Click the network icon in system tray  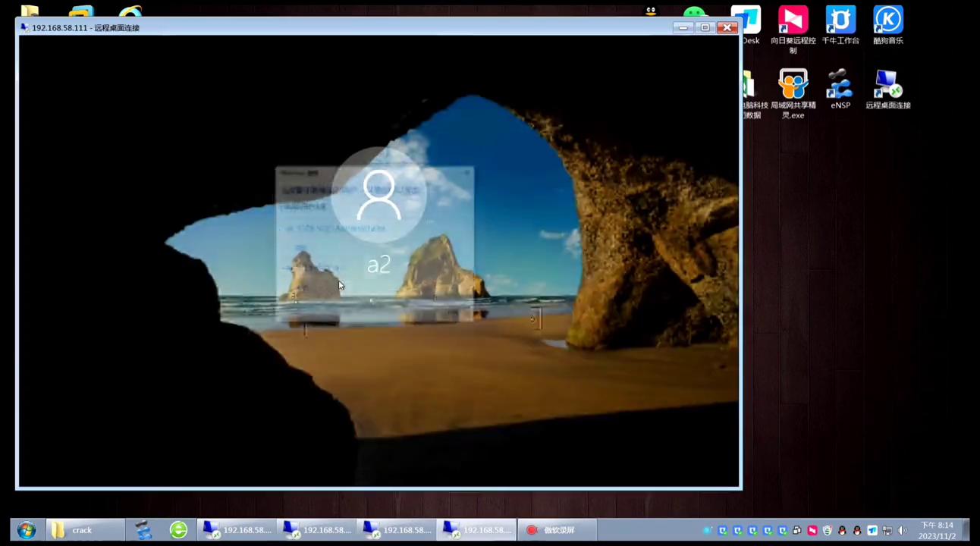886,530
